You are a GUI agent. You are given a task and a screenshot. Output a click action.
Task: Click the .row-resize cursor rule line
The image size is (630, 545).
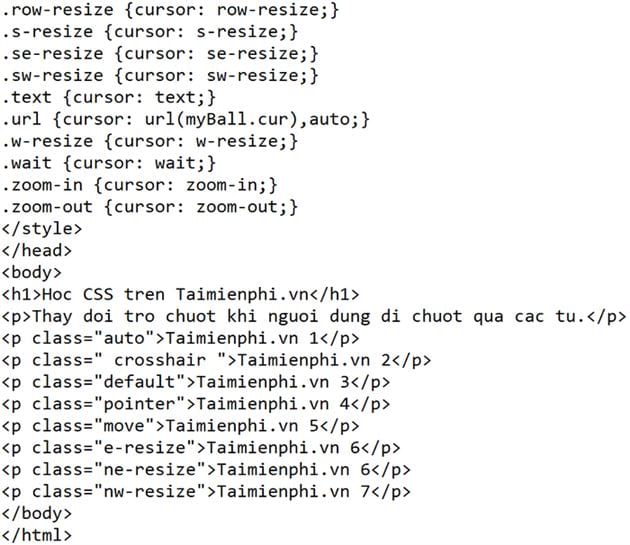(170, 9)
